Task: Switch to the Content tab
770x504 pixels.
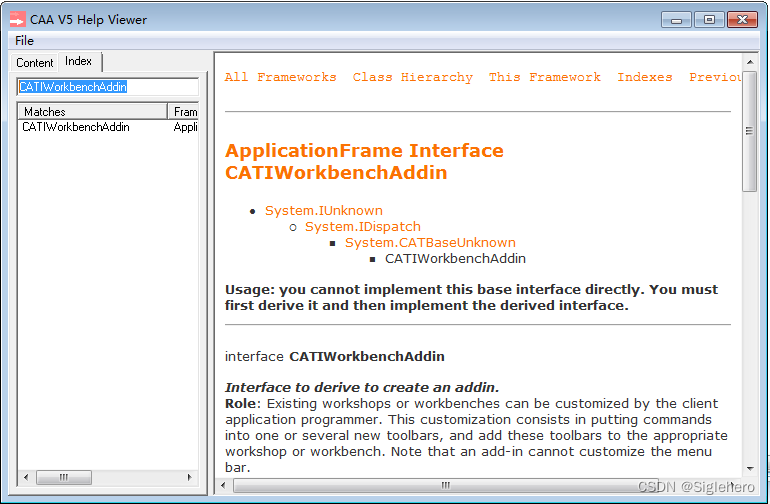Action: pos(35,63)
